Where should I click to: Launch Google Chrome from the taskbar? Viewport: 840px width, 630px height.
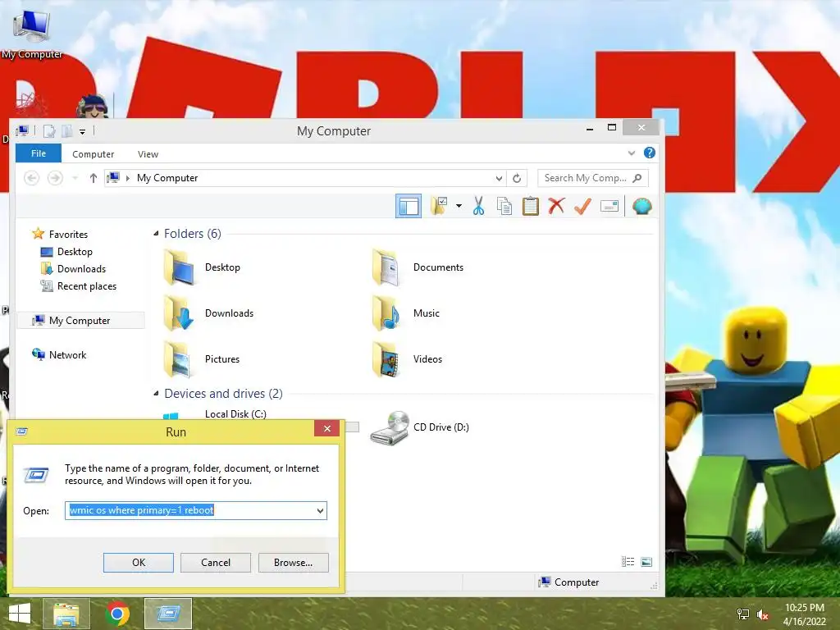coord(117,614)
